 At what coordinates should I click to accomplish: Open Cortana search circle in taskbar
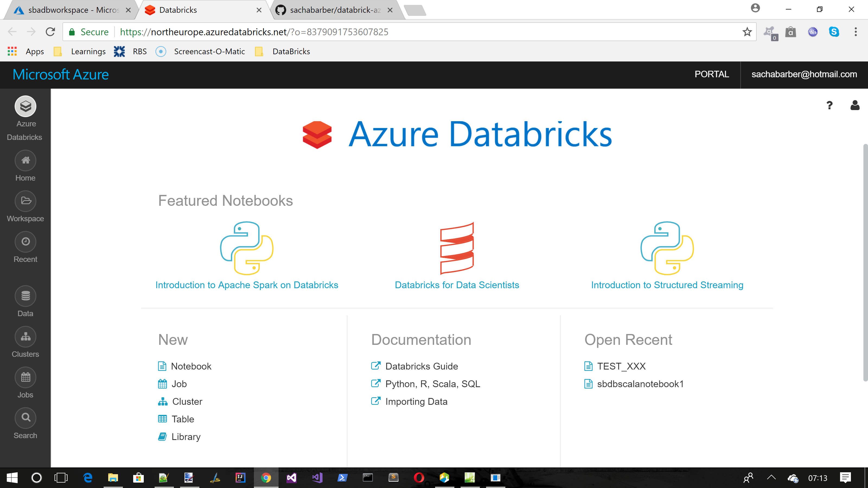tap(36, 477)
